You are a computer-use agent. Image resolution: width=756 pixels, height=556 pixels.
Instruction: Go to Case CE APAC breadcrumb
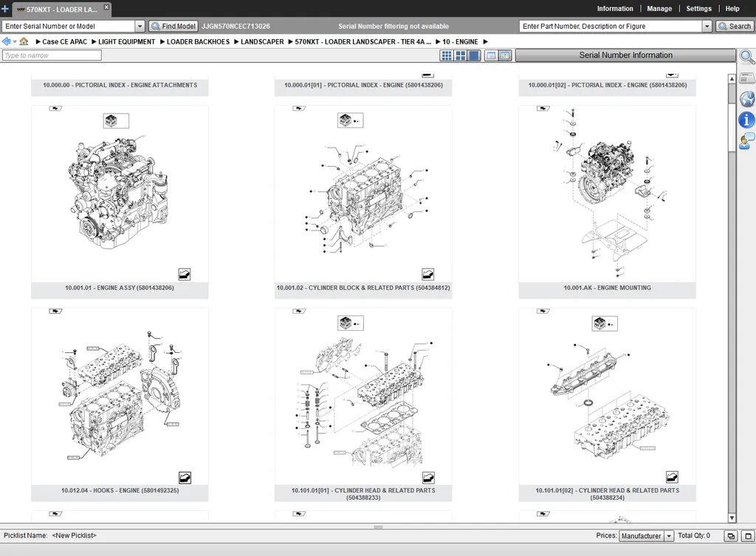[x=65, y=42]
